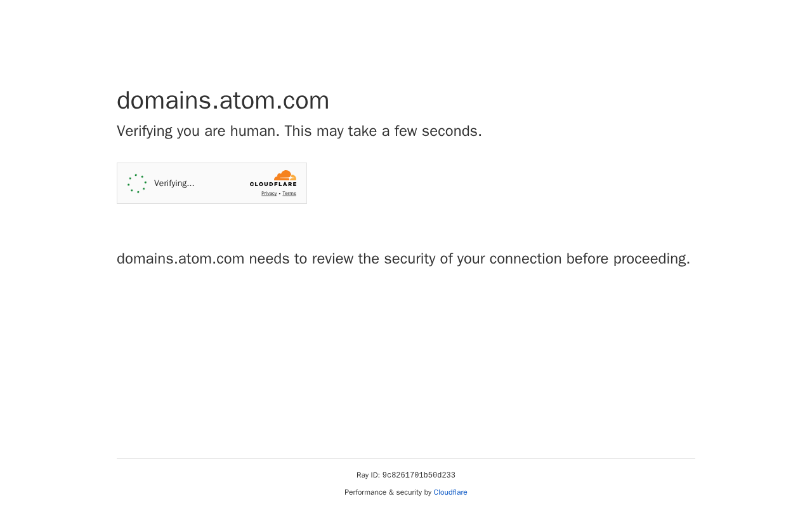Open the Terms link in the widget
Screen dimensions: 812x508
[289, 194]
